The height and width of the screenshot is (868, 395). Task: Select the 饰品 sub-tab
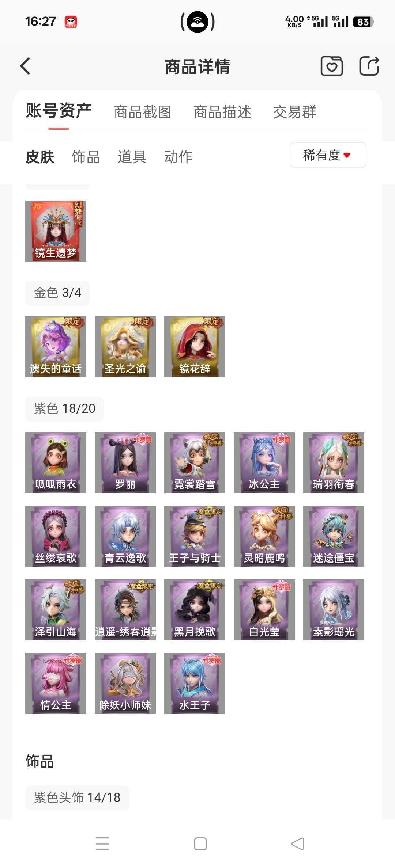[x=86, y=157]
